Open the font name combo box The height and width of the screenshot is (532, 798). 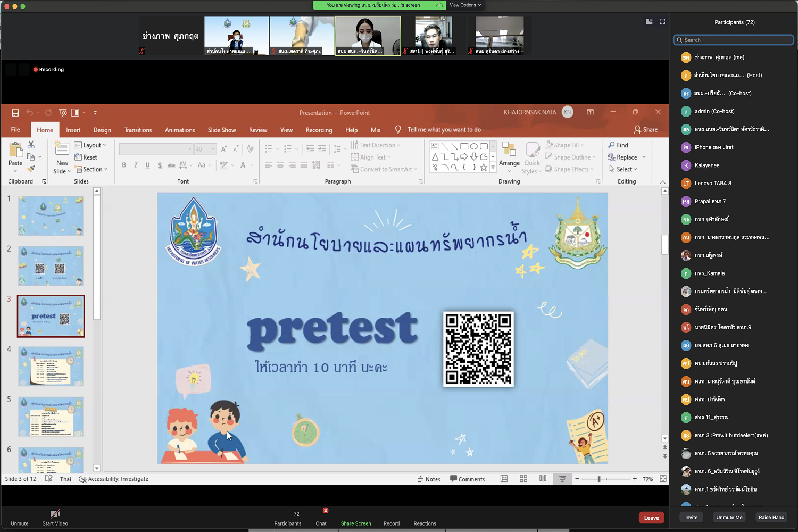[156, 149]
